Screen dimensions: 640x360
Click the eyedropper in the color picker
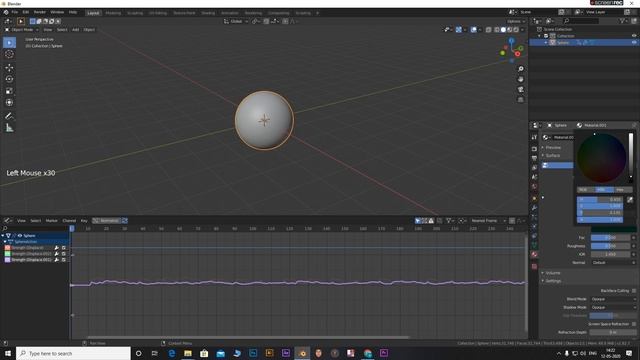630,200
